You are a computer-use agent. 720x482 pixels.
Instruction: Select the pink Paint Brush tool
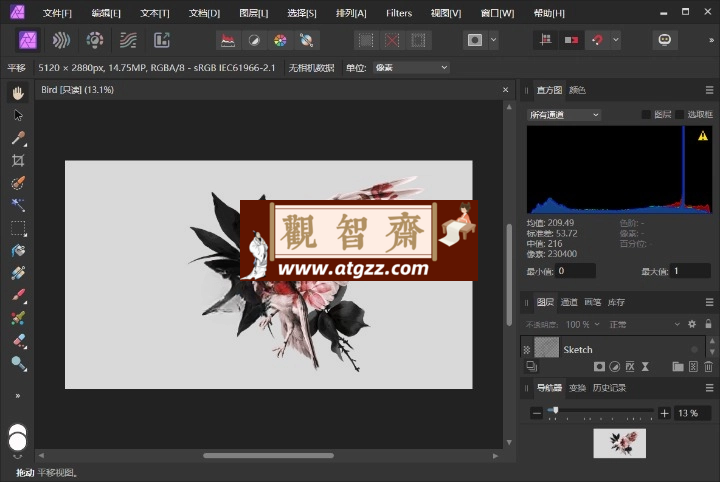[18, 295]
